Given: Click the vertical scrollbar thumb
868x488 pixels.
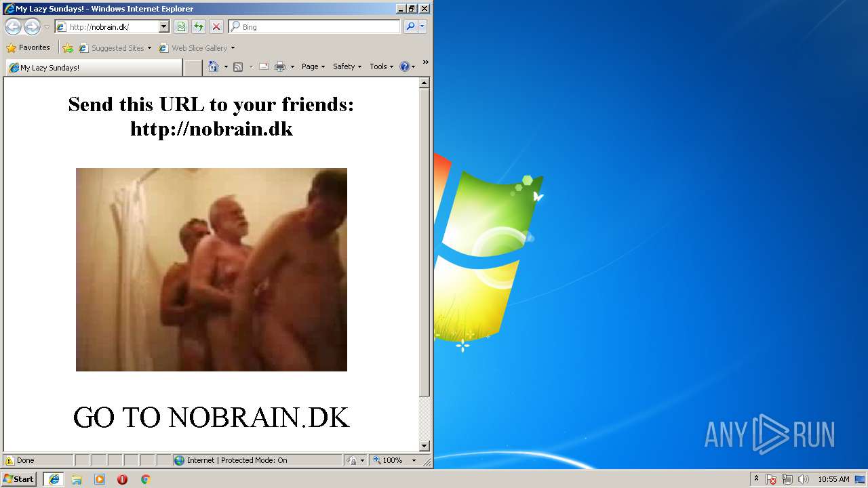Looking at the screenshot, I should coord(425,243).
